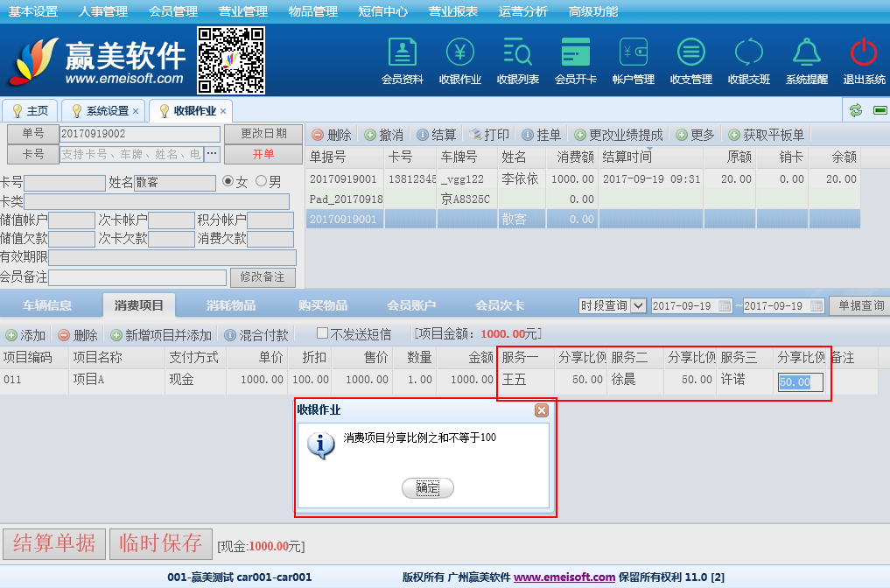Switch to the 消耗物品 tab
Viewport: 890px width, 588px height.
click(231, 305)
